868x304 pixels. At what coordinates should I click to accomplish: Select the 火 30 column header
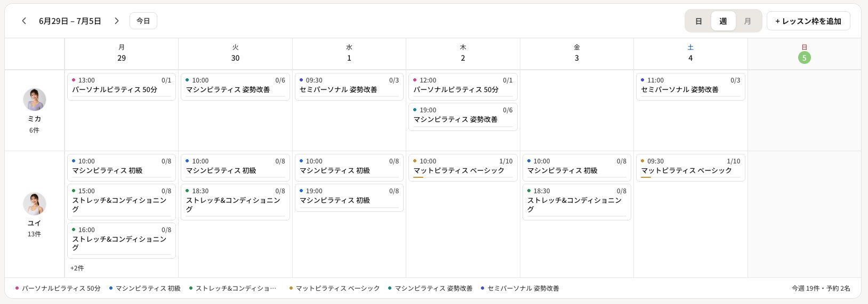[235, 53]
